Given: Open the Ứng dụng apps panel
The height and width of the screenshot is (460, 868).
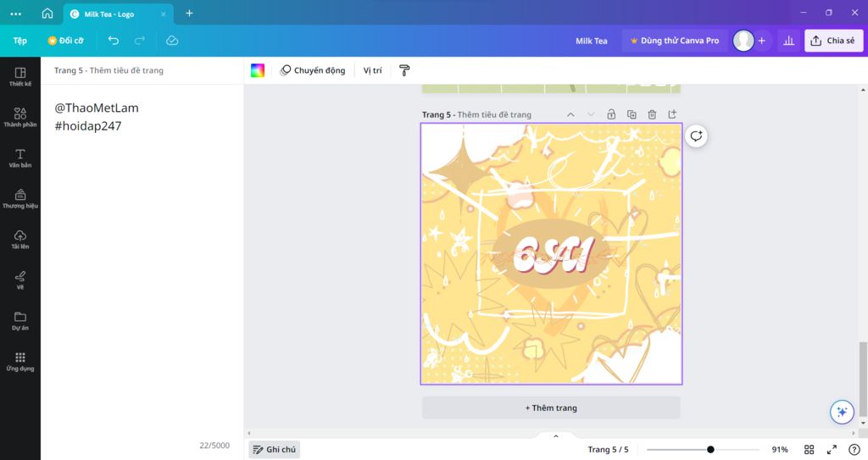Looking at the screenshot, I should click(20, 361).
